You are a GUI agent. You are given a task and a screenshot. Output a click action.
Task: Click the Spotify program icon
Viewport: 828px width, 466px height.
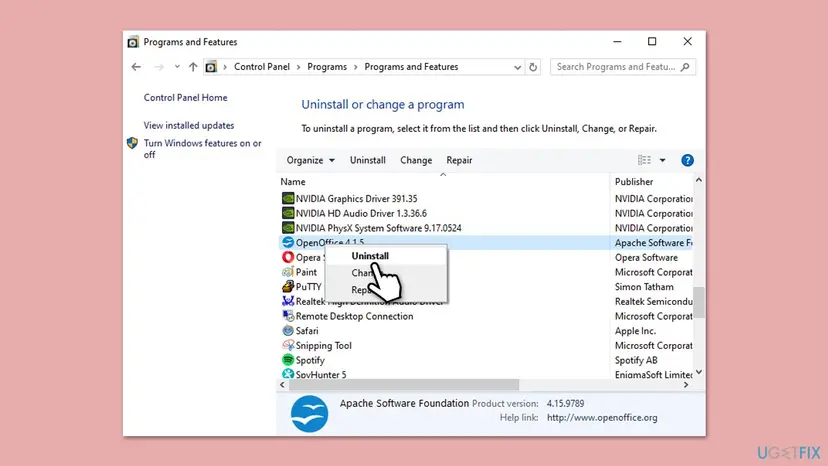pos(288,360)
